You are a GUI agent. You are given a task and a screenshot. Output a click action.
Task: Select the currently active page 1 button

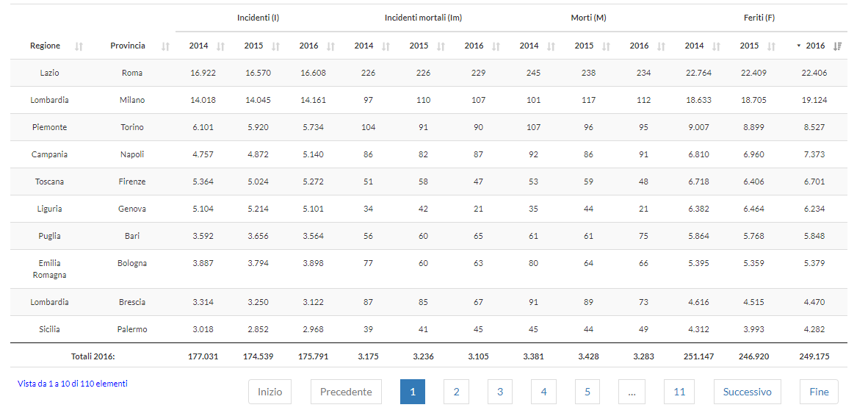(x=413, y=392)
